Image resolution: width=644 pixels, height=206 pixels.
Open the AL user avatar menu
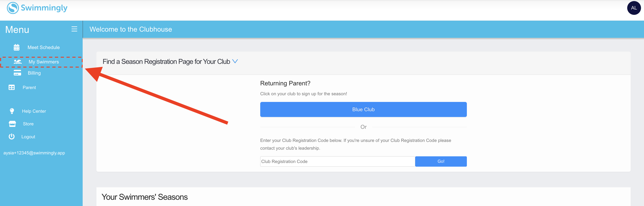point(634,8)
